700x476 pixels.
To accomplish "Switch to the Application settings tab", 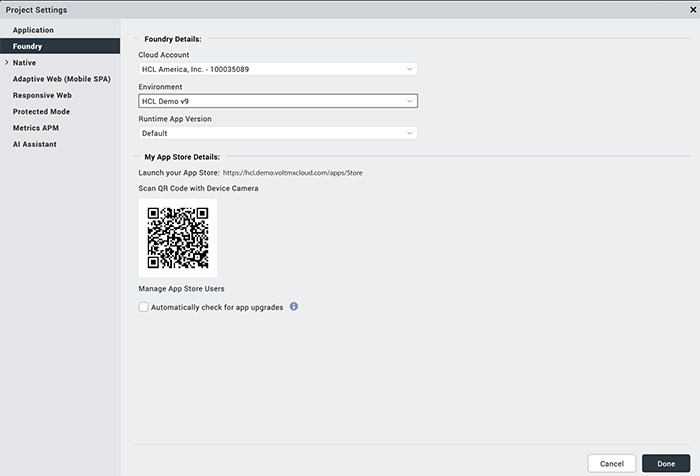I will pos(33,30).
